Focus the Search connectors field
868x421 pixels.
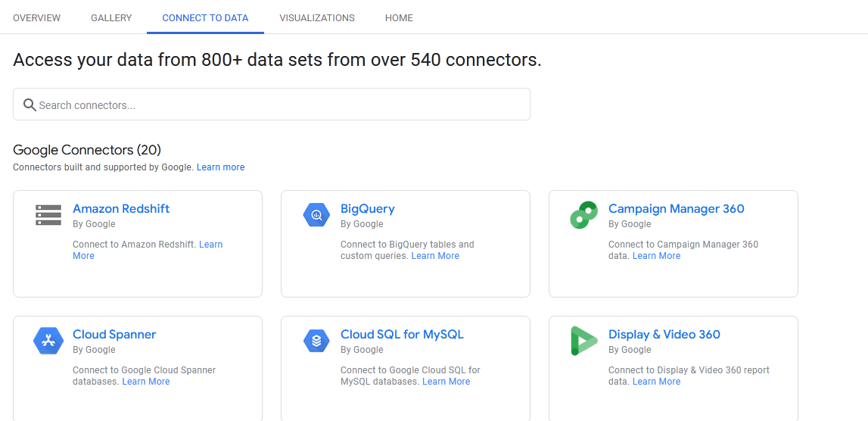(x=271, y=104)
